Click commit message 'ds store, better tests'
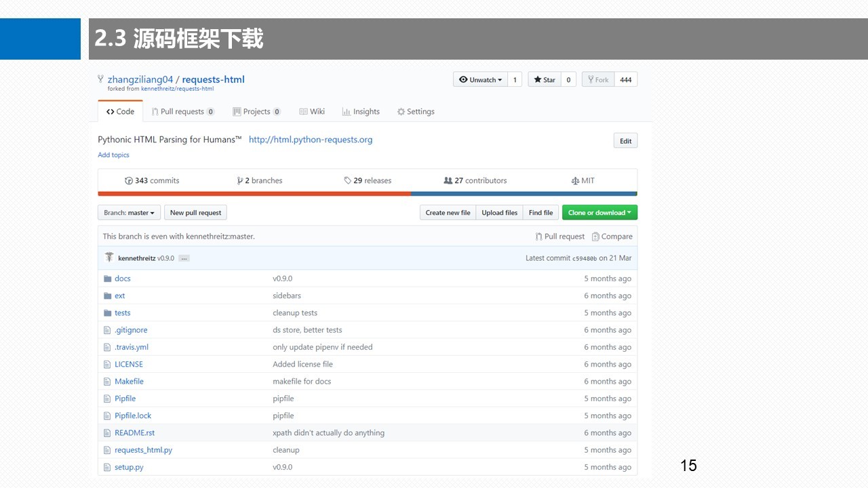The width and height of the screenshot is (868, 488). 307,330
